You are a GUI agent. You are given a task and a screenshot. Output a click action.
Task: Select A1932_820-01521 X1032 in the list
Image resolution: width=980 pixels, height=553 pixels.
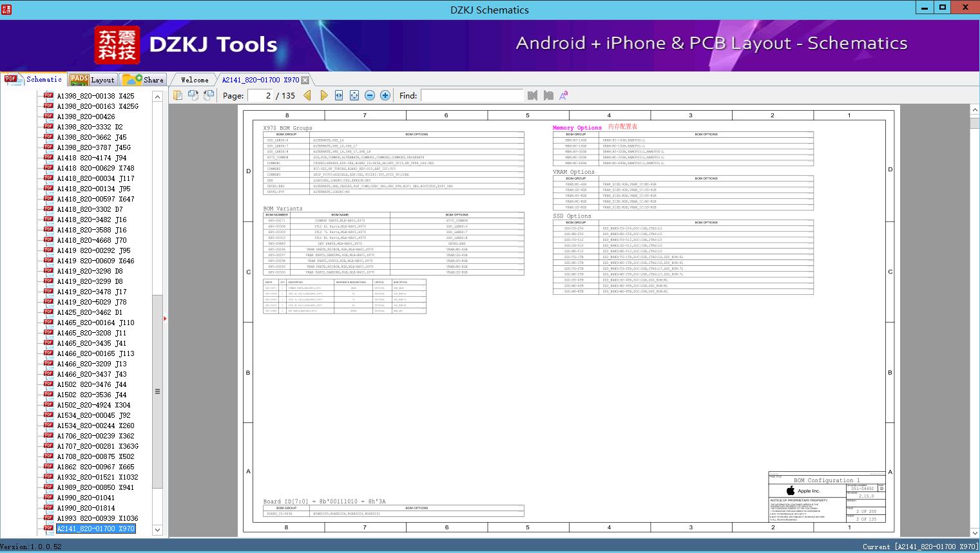pos(97,477)
